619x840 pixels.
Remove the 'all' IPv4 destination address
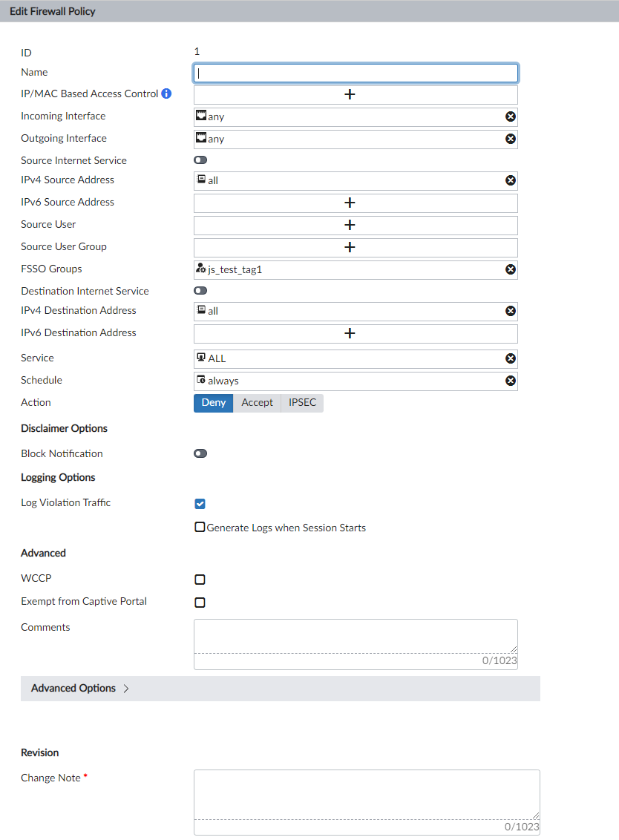[510, 311]
